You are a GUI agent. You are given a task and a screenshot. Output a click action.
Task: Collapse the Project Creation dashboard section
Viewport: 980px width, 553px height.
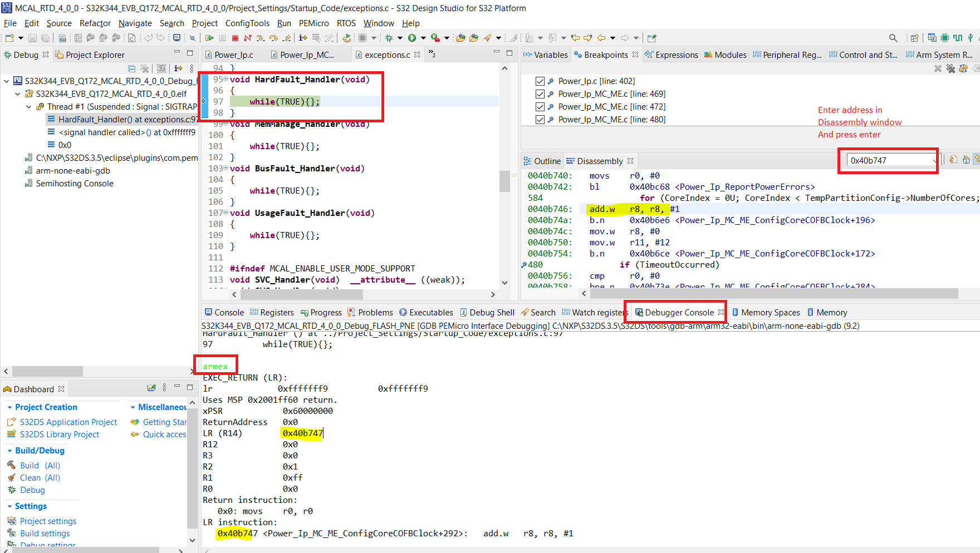pos(9,407)
